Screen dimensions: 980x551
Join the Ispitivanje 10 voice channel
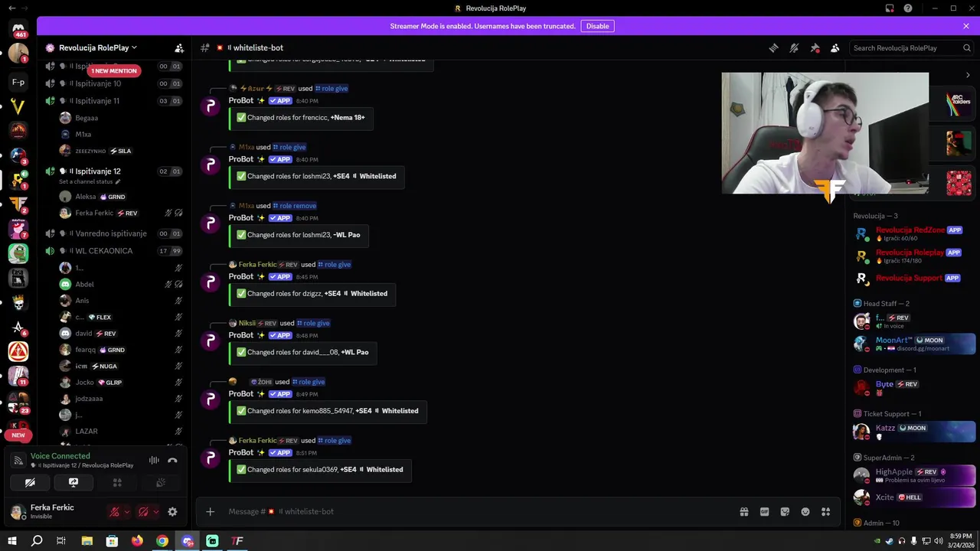(115, 83)
